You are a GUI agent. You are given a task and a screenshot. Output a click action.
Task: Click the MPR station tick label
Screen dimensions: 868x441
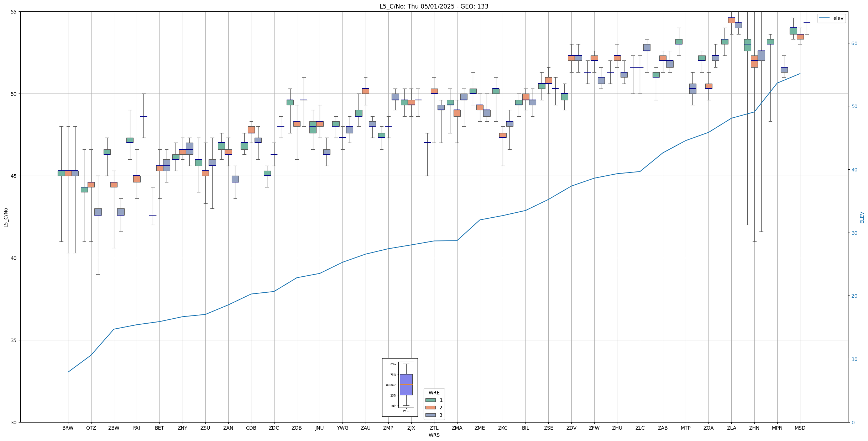tap(777, 428)
